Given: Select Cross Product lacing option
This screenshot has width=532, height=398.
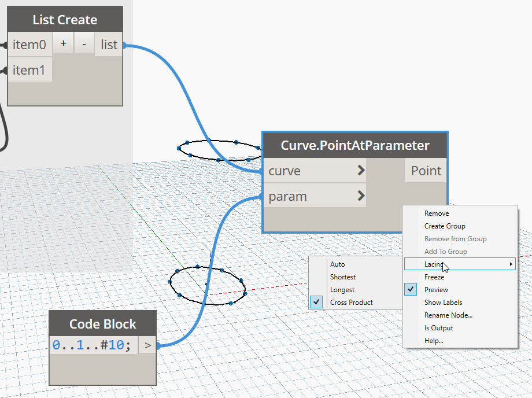Looking at the screenshot, I should click(351, 303).
